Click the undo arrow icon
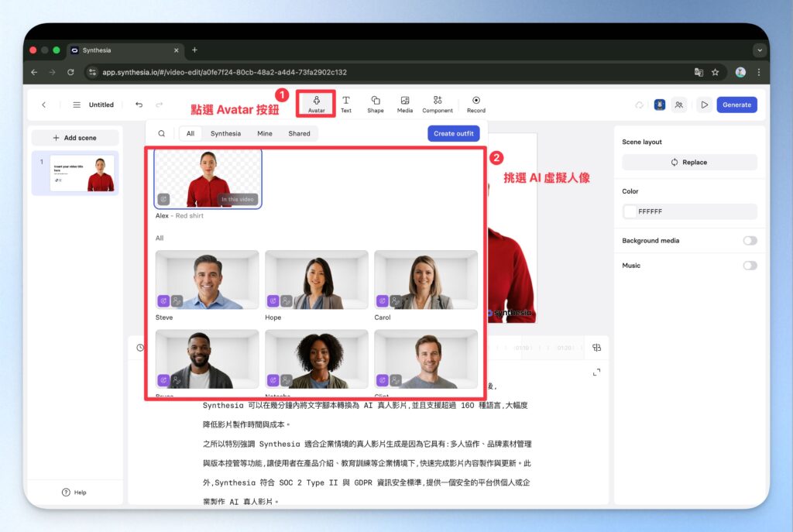This screenshot has height=532, width=793. [139, 105]
